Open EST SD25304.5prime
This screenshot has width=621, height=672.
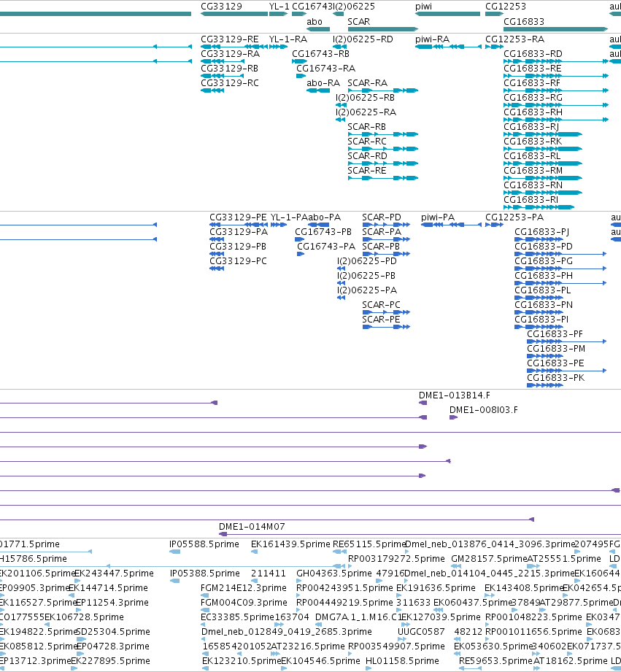(112, 632)
